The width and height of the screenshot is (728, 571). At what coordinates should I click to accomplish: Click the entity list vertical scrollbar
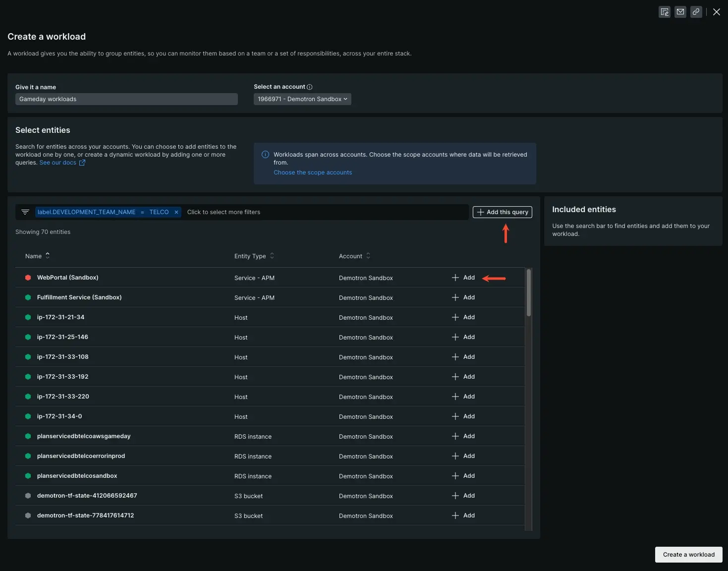point(529,292)
